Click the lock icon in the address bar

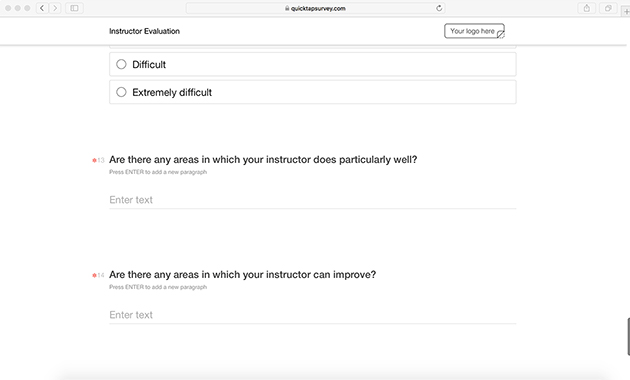(287, 8)
